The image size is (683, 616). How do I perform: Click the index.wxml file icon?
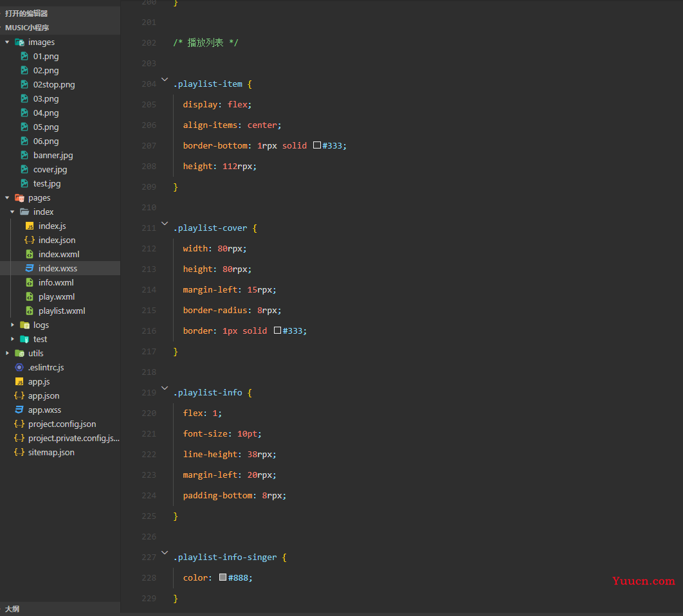click(30, 255)
